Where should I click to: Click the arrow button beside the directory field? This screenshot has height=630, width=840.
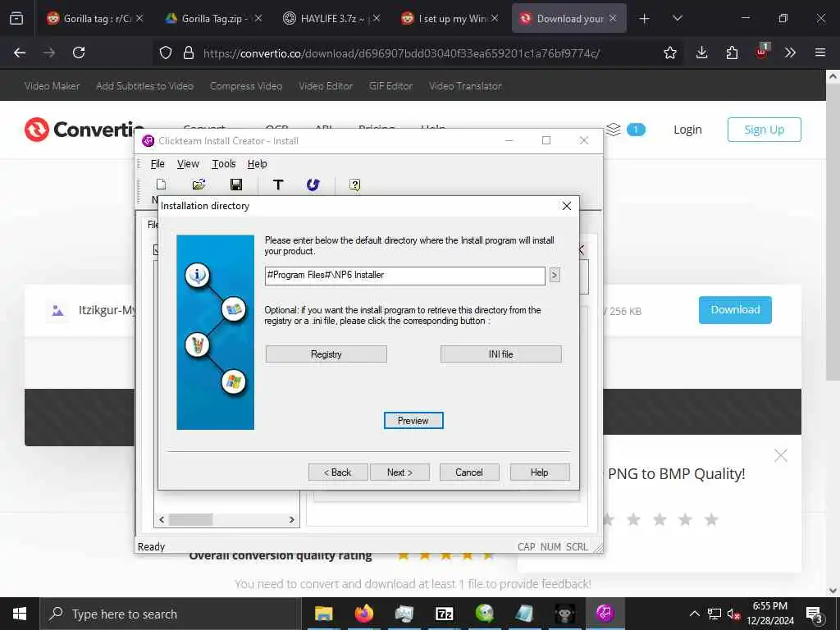(555, 276)
